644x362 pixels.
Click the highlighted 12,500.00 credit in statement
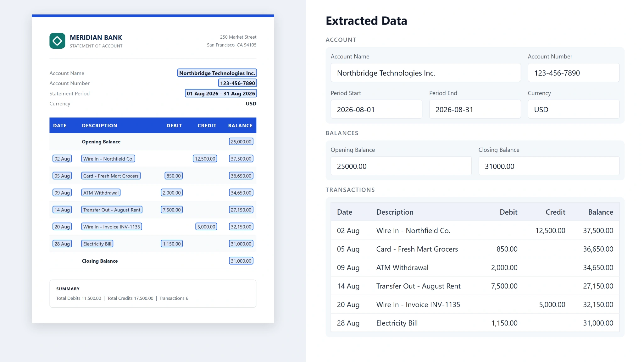click(x=205, y=159)
